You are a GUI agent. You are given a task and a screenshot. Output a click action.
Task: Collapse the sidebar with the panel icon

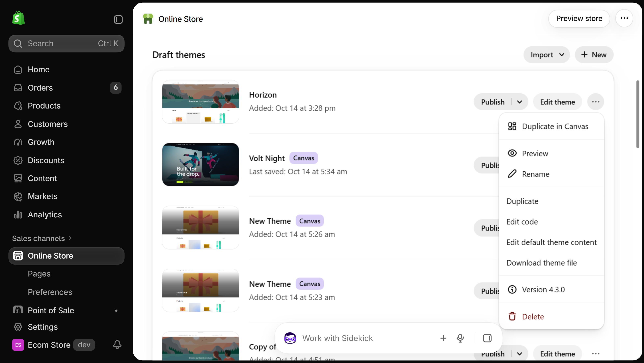coord(118,20)
